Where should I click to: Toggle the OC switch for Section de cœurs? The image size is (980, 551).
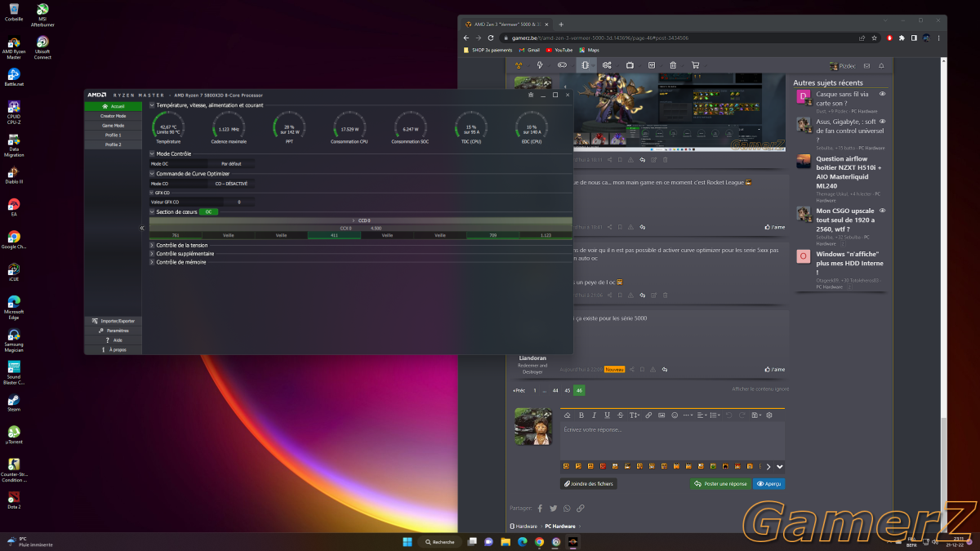tap(208, 212)
